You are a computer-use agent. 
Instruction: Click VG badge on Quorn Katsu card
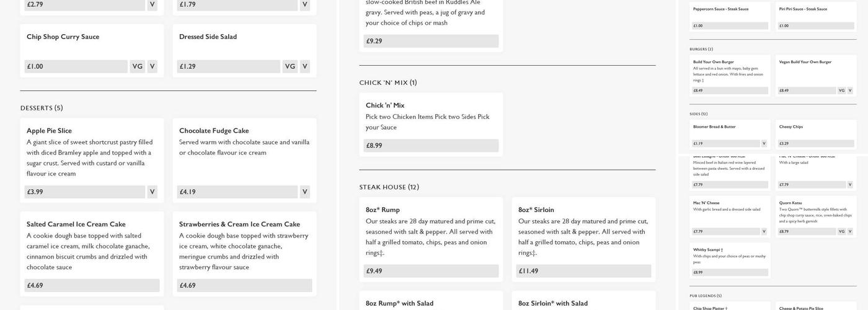841,232
